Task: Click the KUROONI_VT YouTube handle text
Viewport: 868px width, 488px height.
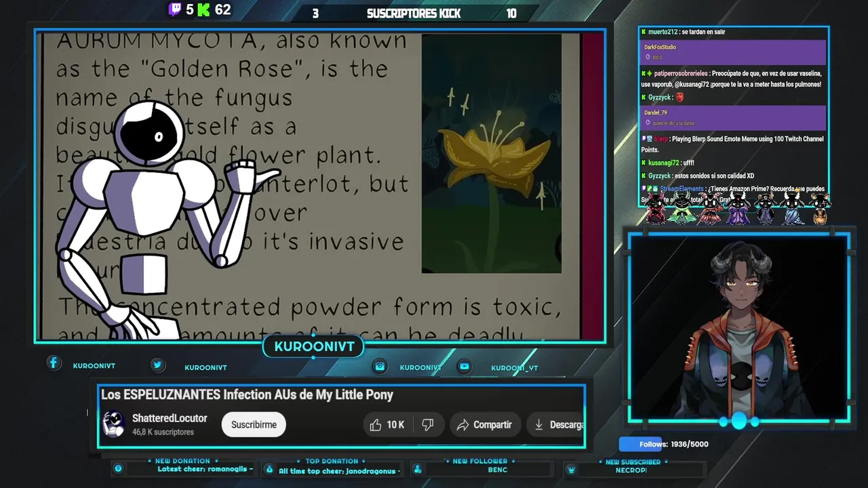Action: pos(515,368)
